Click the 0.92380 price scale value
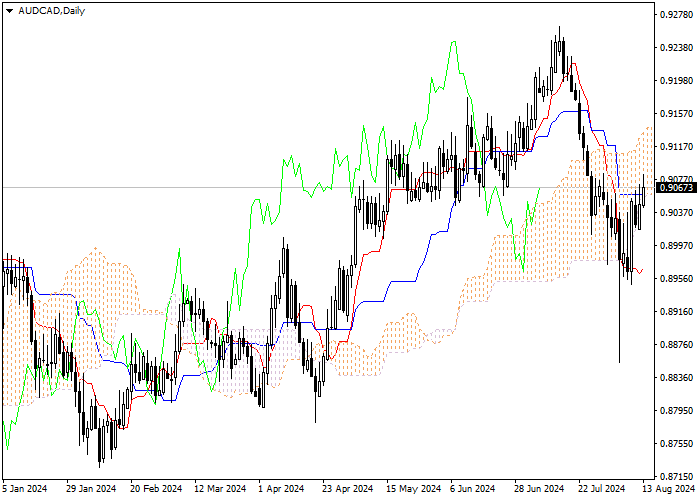700x500 pixels. coord(677,48)
